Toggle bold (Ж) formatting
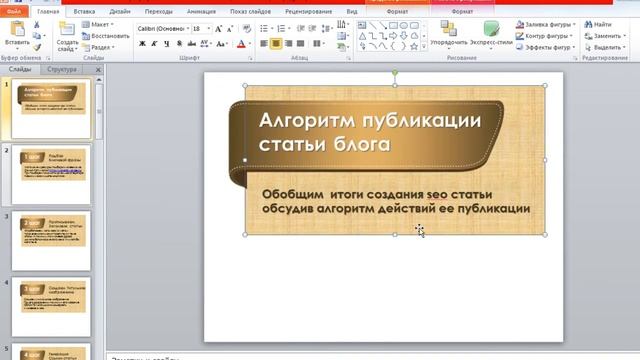Viewport: 640px width, 360px height. (x=142, y=44)
